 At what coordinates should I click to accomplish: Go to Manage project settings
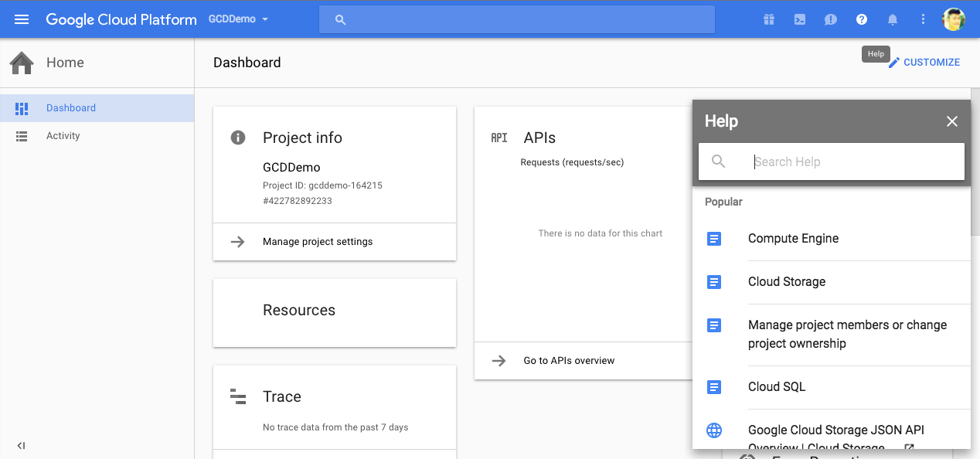coord(317,242)
